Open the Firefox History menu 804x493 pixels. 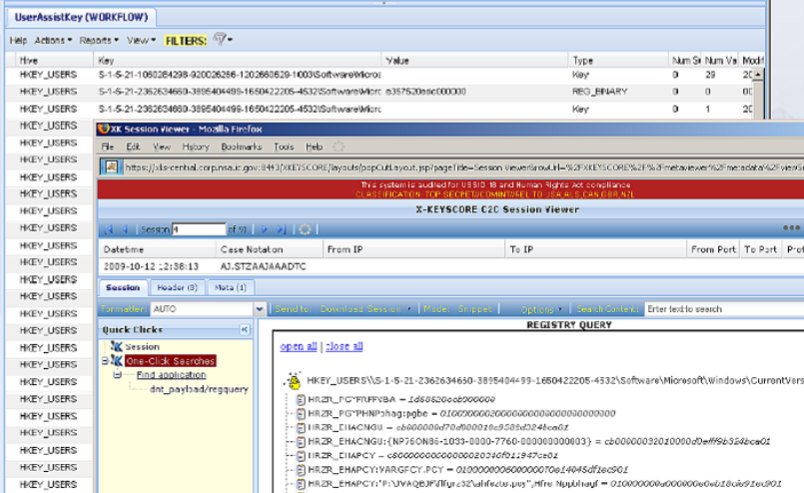point(196,147)
